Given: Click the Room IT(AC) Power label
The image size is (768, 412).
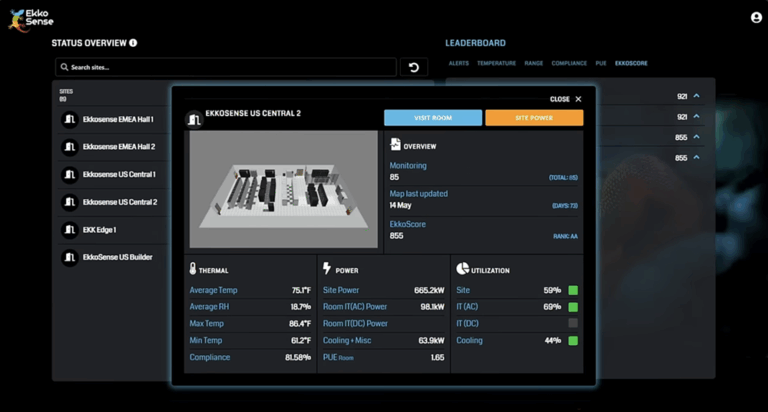Looking at the screenshot, I should pyautogui.click(x=355, y=307).
